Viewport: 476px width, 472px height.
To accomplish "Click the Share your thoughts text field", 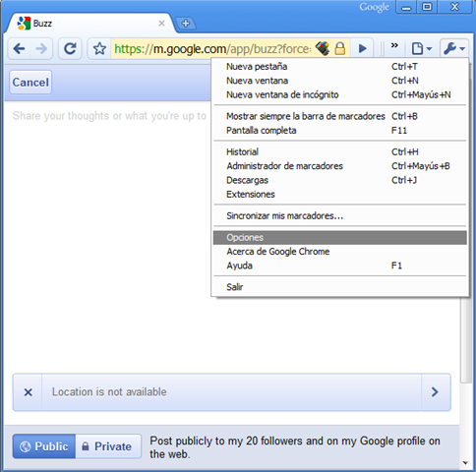I will pos(109,116).
